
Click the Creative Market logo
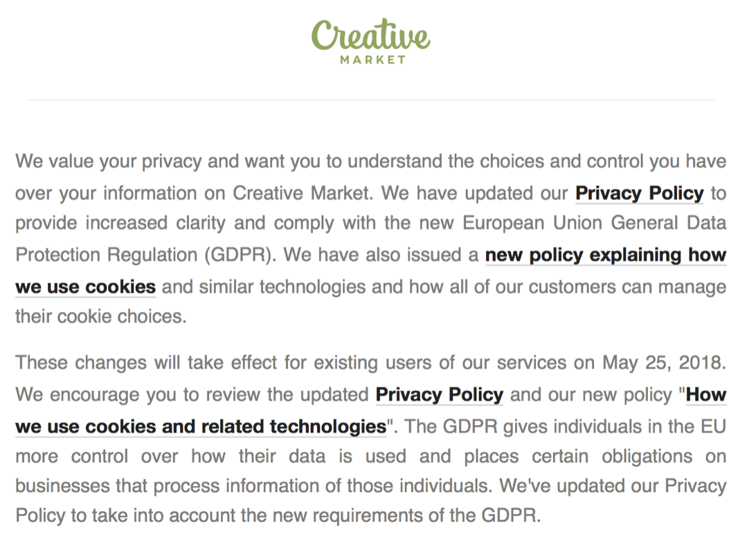tap(370, 41)
